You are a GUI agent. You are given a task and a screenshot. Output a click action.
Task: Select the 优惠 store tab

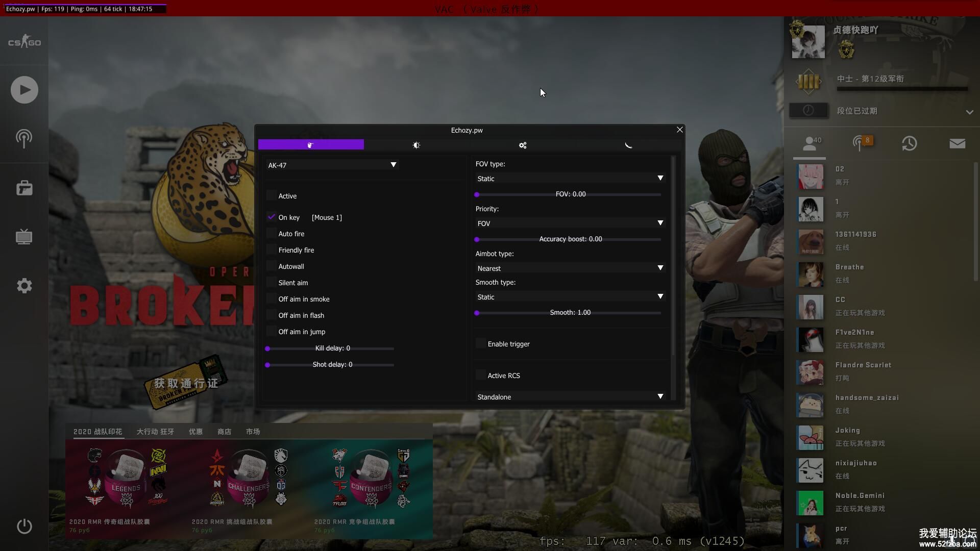(195, 432)
